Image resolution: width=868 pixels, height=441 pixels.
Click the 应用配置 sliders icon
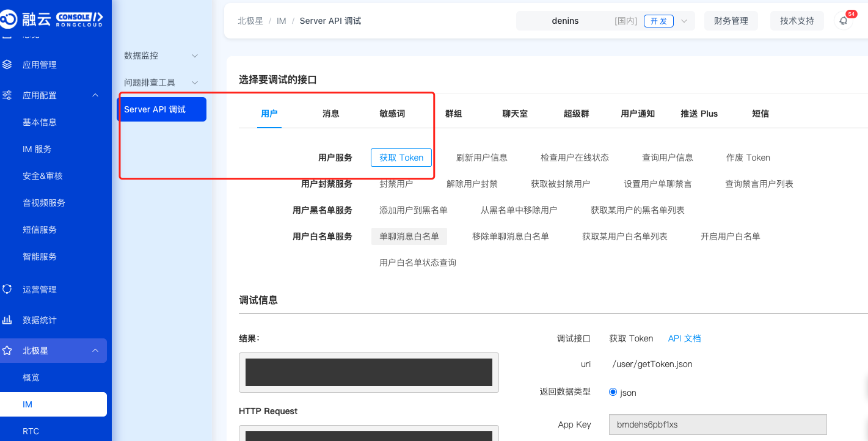pyautogui.click(x=7, y=95)
